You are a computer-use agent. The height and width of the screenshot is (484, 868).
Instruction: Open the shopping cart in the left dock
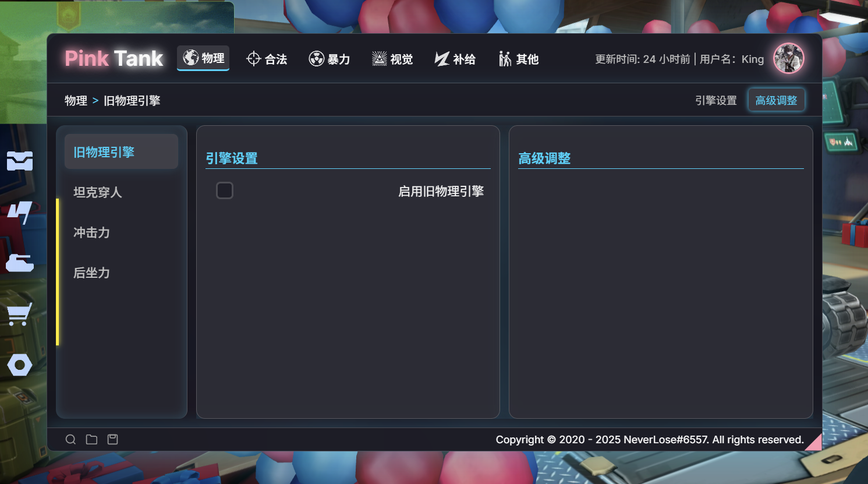[x=20, y=314]
